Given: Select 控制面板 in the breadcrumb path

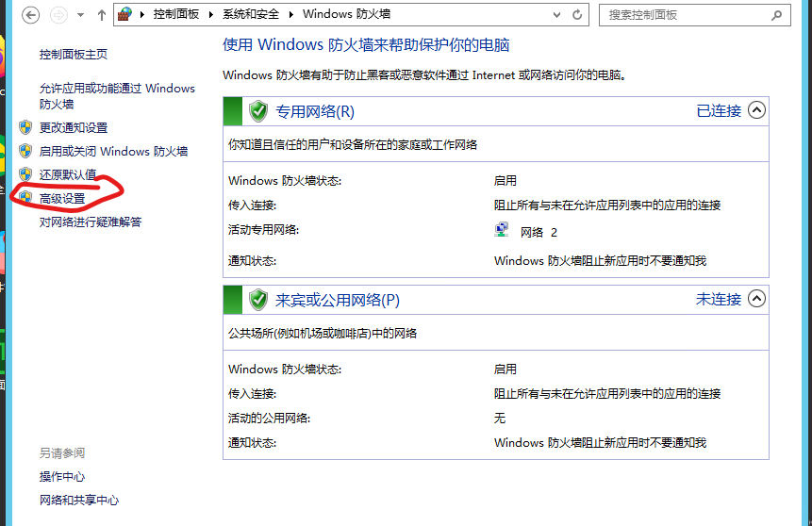Looking at the screenshot, I should click(175, 15).
